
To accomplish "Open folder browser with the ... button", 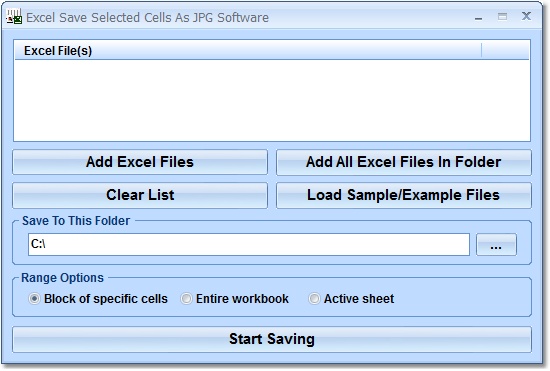I will pyautogui.click(x=496, y=244).
